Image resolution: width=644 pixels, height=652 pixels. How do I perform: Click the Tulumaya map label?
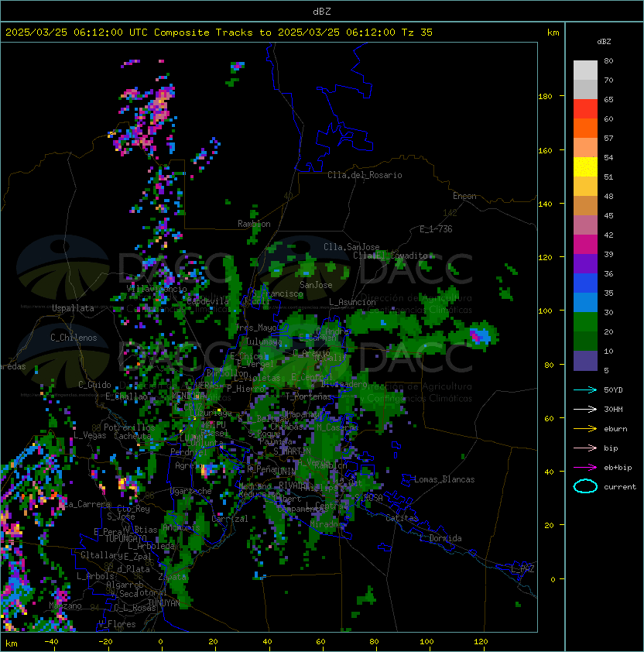coord(264,341)
